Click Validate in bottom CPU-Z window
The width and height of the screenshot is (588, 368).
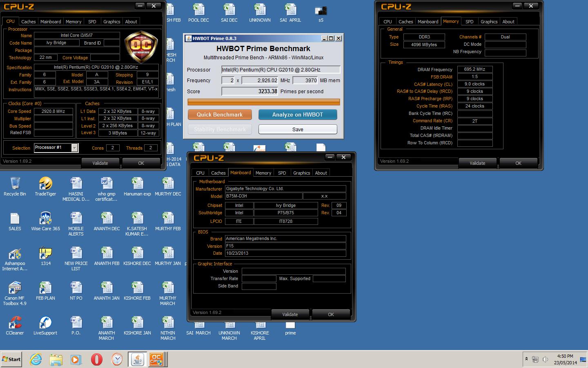(x=290, y=314)
